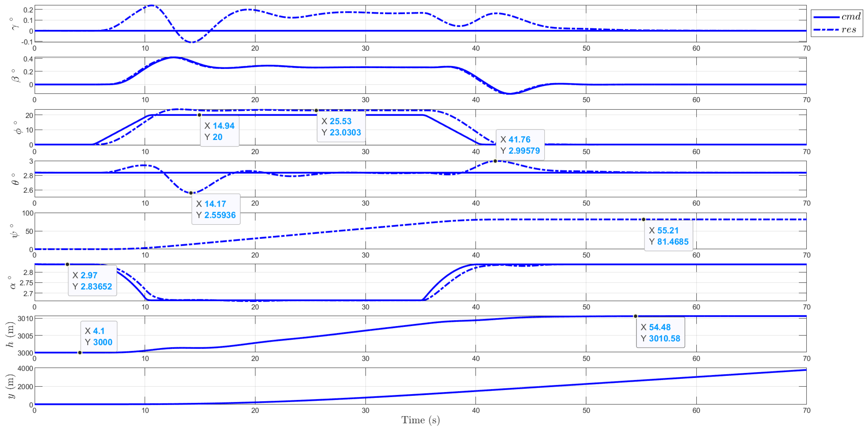
Task: Select data tip showing Y 81.4685
Action: [668, 236]
